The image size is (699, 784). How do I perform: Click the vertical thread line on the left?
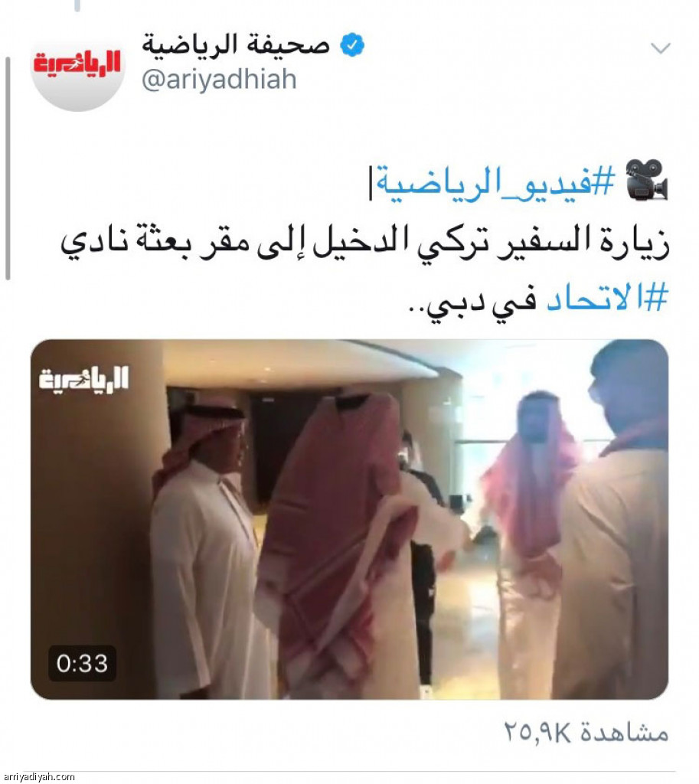coord(8,168)
